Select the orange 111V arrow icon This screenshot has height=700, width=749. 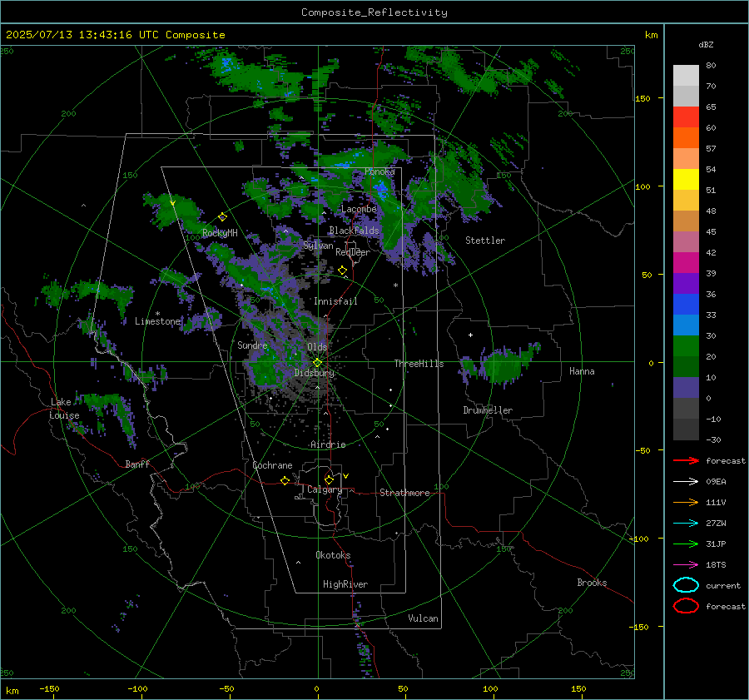(686, 502)
